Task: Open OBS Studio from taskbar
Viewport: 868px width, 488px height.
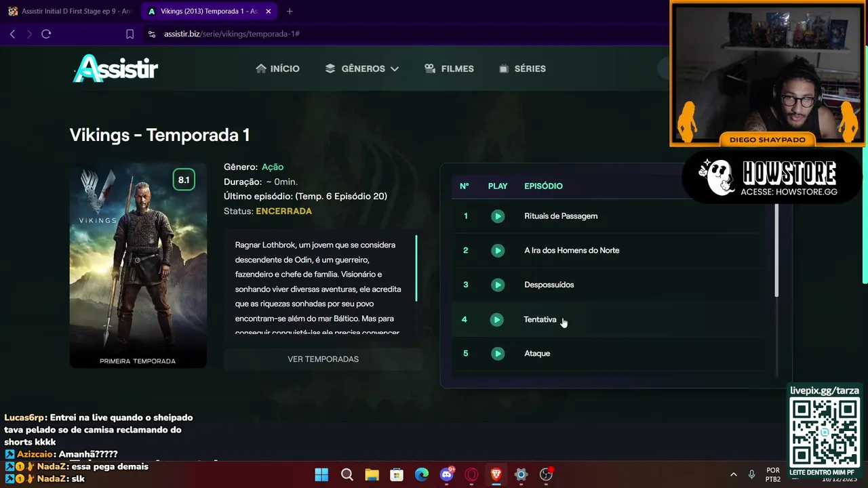Action: pyautogui.click(x=546, y=474)
